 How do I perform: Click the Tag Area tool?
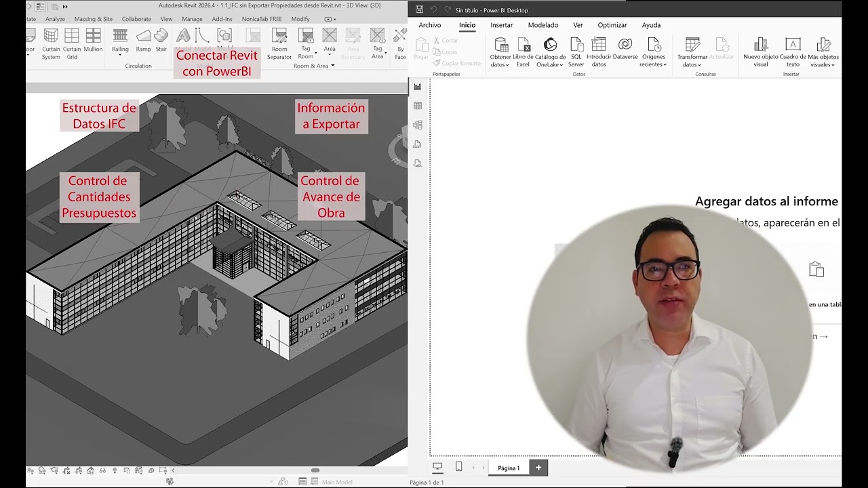(378, 44)
